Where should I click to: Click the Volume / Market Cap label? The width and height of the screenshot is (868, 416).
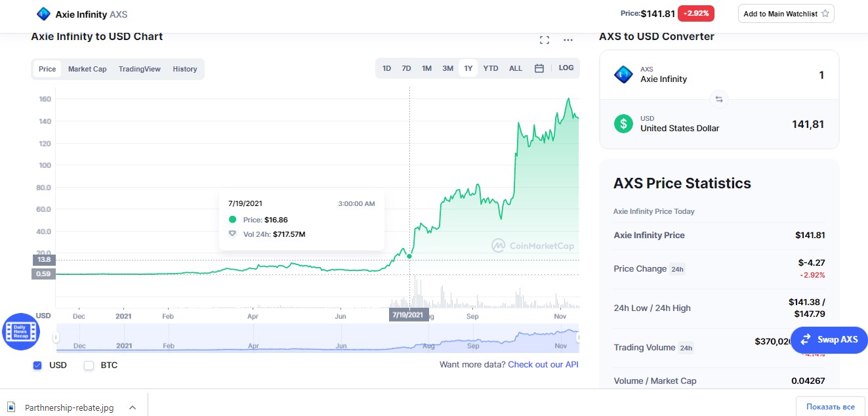click(x=655, y=381)
